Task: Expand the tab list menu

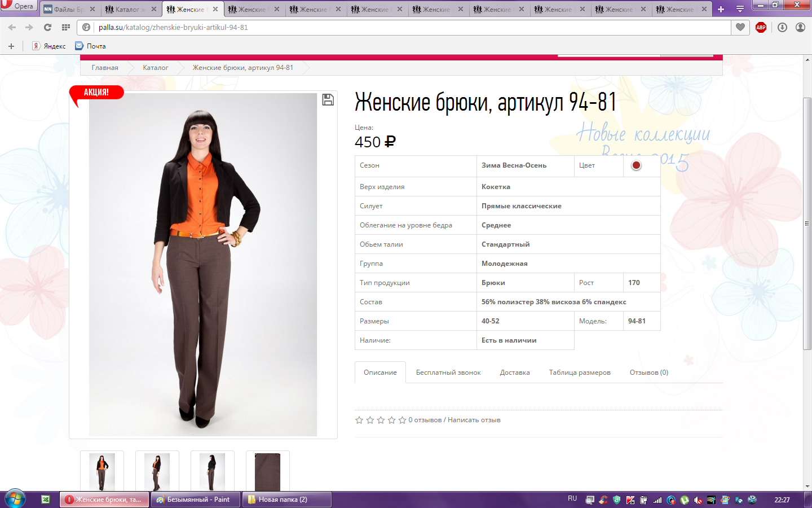Action: pyautogui.click(x=740, y=9)
